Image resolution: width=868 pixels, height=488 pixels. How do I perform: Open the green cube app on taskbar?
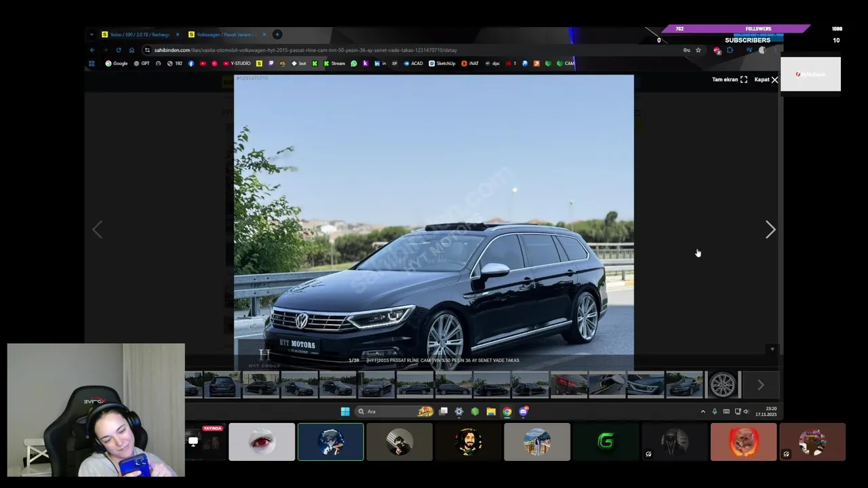click(475, 411)
